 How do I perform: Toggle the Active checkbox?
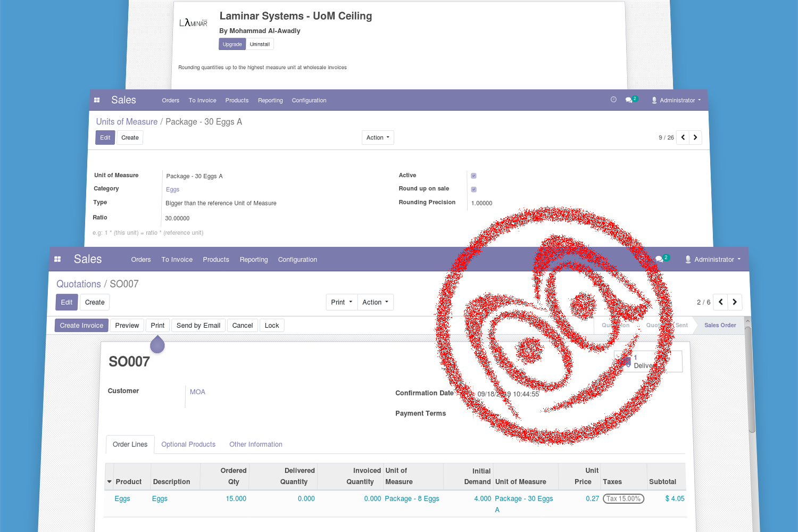pos(473,176)
